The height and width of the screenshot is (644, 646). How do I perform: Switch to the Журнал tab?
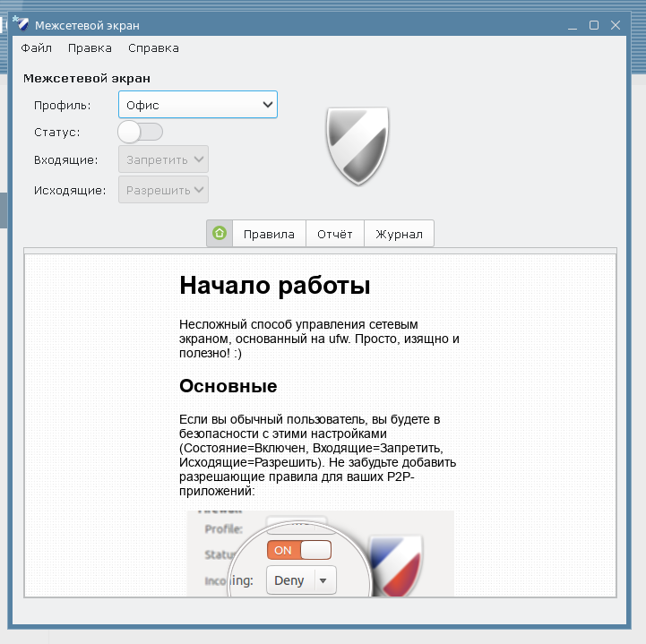pyautogui.click(x=399, y=234)
